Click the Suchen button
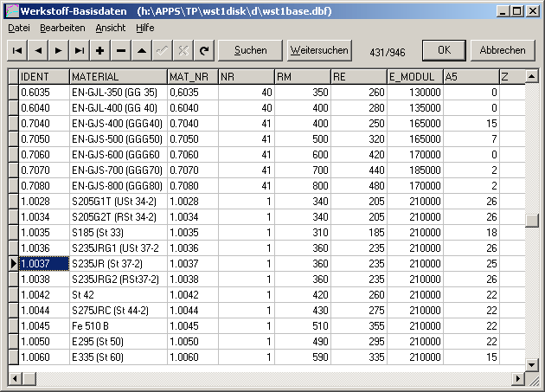545x392 pixels. 251,50
